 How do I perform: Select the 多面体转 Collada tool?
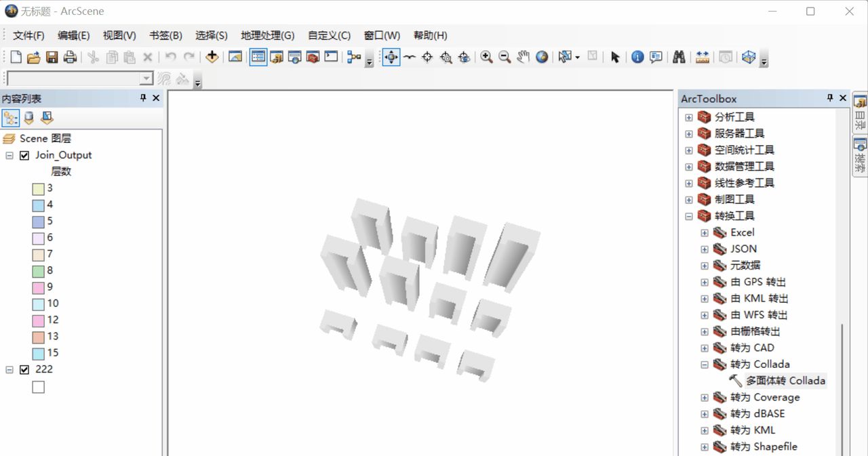(785, 381)
